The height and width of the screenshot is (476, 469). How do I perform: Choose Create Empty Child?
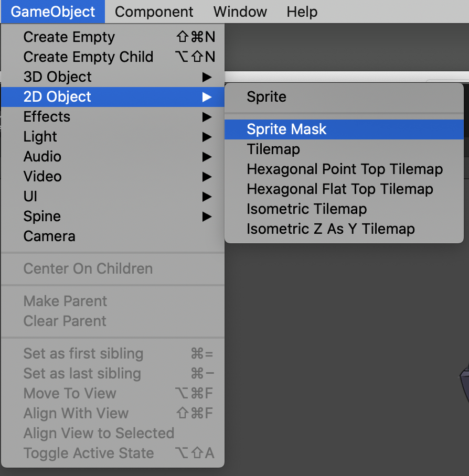[x=88, y=57]
